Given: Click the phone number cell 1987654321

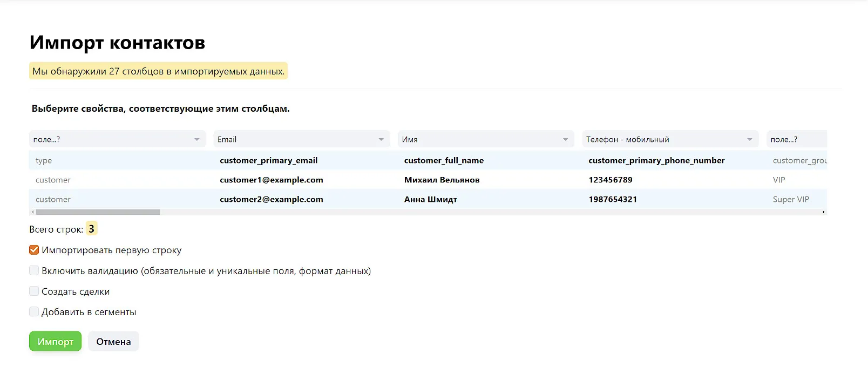Looking at the screenshot, I should (x=613, y=199).
